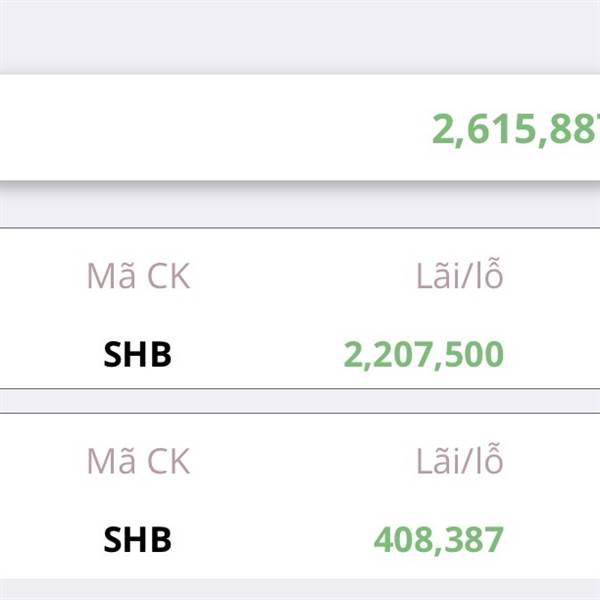Screen dimensions: 600x600
Task: Select the Mã CK header above 2,207,500
Action: tap(138, 276)
